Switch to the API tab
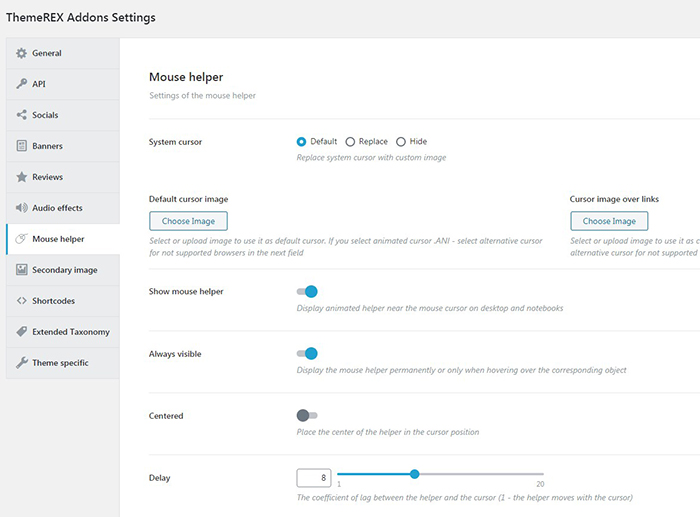Viewport: 700px width, 517px height. (63, 84)
